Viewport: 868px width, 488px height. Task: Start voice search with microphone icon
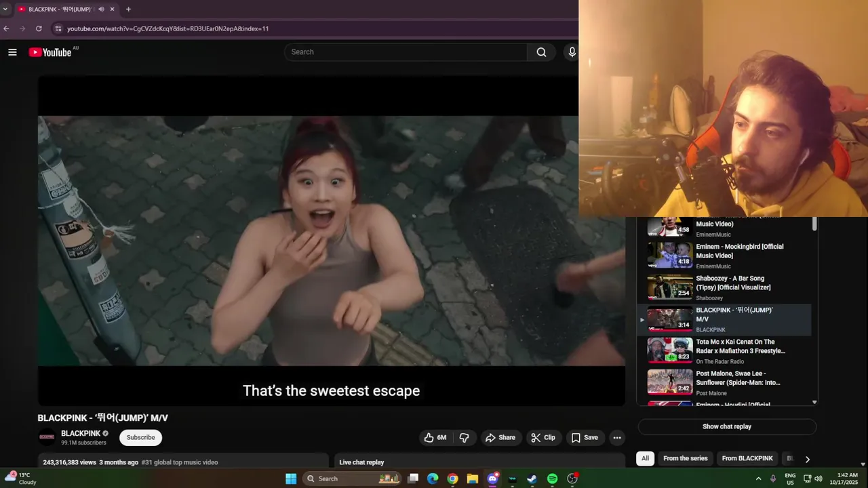[572, 52]
